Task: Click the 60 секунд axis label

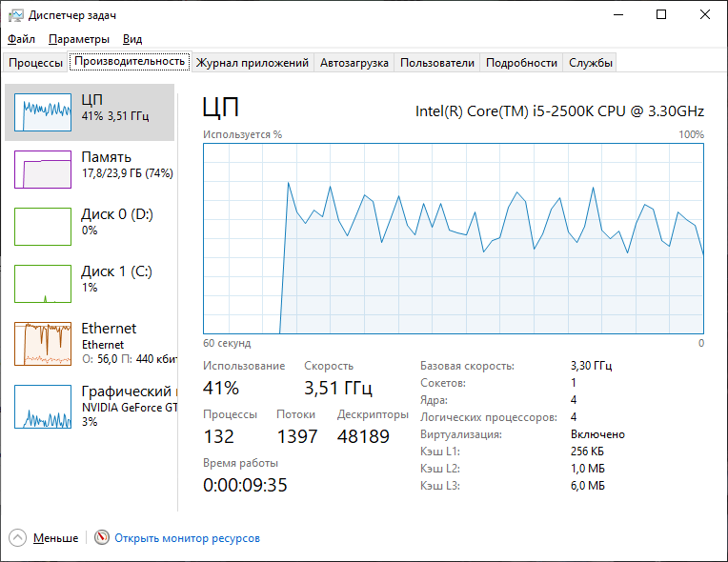Action: pos(227,344)
